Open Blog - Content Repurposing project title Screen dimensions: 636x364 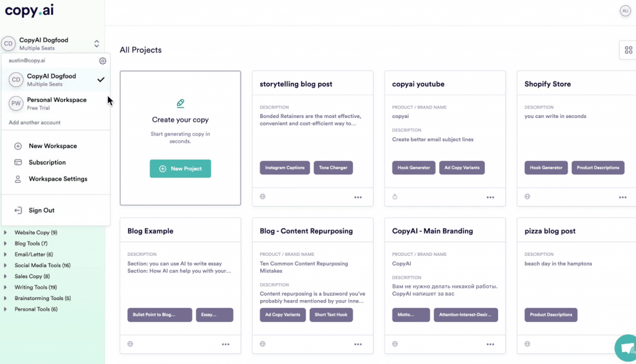(x=306, y=231)
